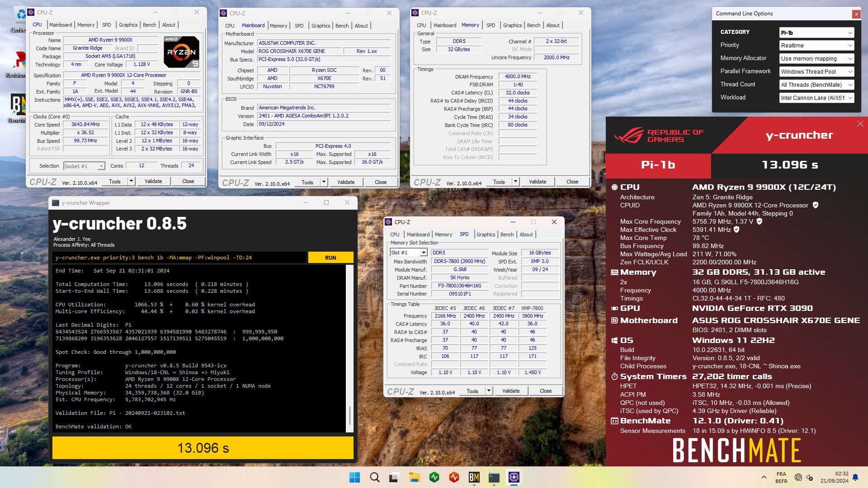Open green monitoring app on taskbar
868x488 pixels.
(x=434, y=477)
